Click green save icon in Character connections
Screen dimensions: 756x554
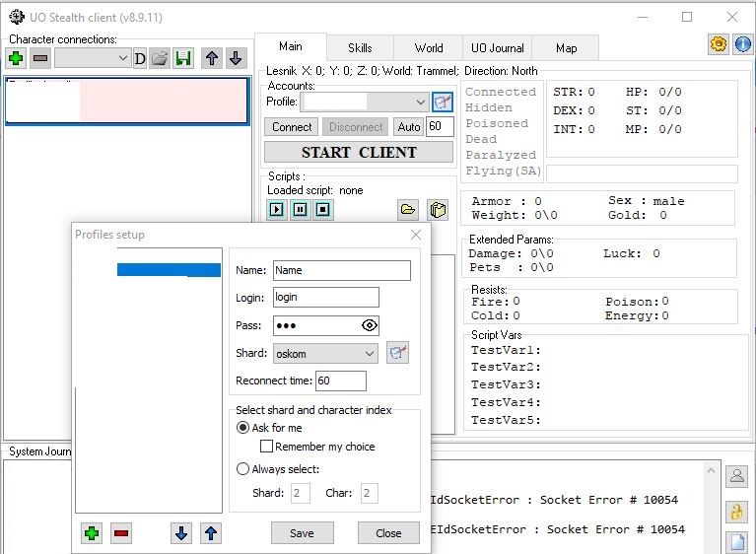click(183, 59)
